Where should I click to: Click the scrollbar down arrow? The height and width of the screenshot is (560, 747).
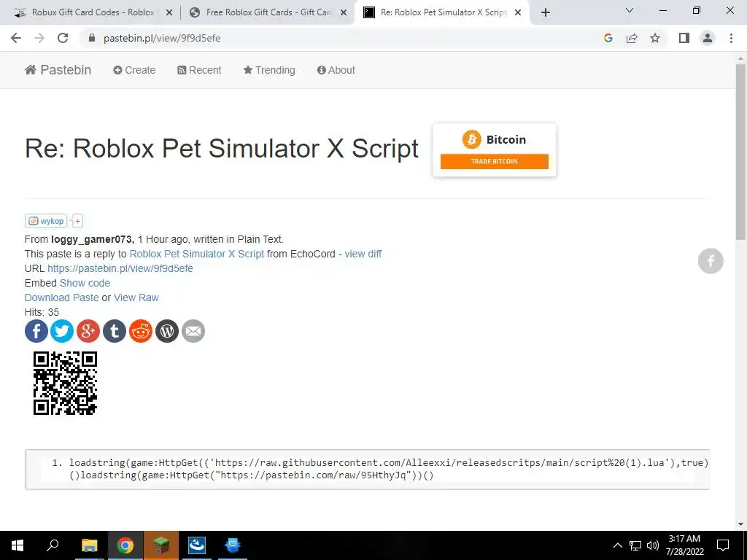[x=740, y=524]
